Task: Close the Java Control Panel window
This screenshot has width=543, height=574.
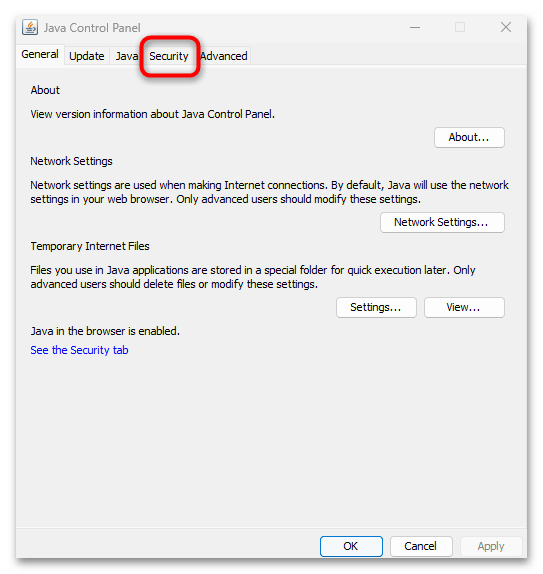Action: click(x=506, y=27)
